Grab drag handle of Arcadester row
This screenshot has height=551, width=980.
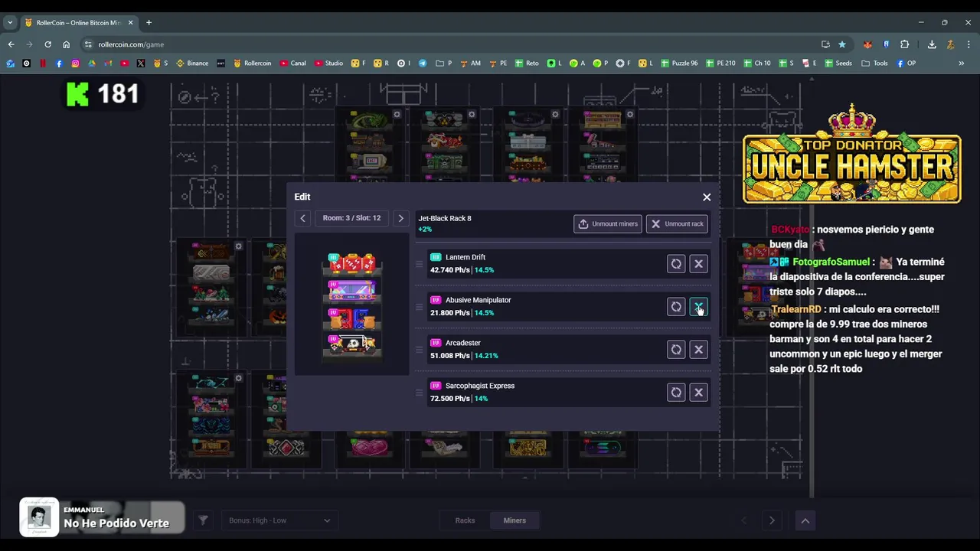pyautogui.click(x=419, y=350)
